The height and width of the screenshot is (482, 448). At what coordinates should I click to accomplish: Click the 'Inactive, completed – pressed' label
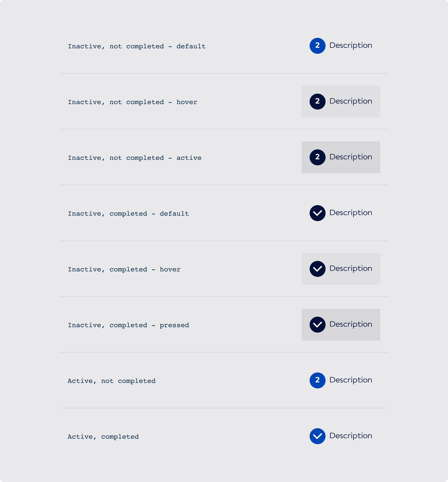tap(128, 325)
